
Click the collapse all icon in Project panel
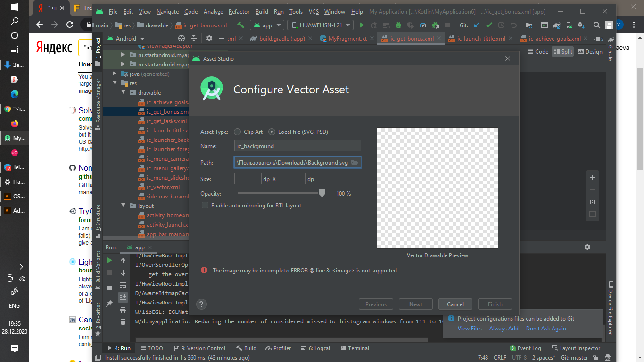click(x=194, y=39)
